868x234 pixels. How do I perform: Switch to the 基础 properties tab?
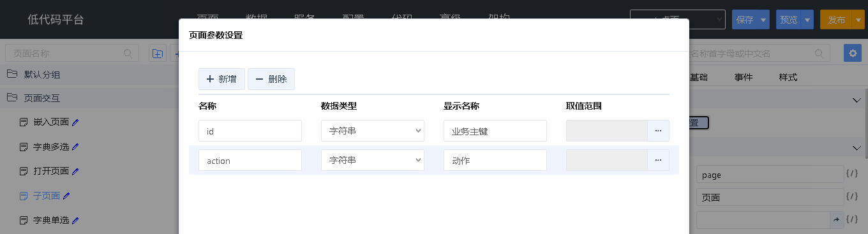coord(698,78)
